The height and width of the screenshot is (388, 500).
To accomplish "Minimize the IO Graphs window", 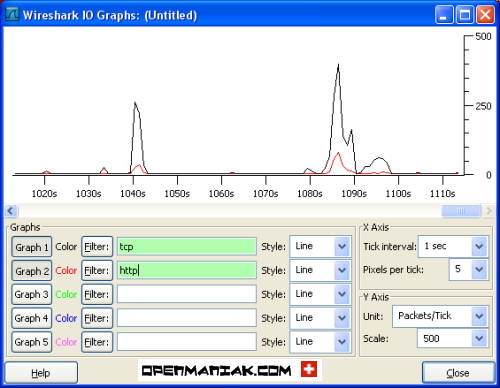I will tap(444, 15).
